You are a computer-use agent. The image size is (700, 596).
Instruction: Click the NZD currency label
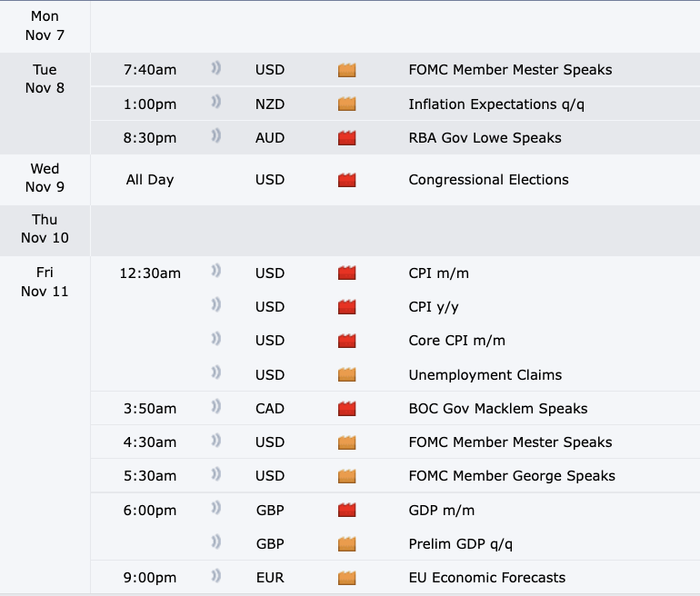(270, 104)
